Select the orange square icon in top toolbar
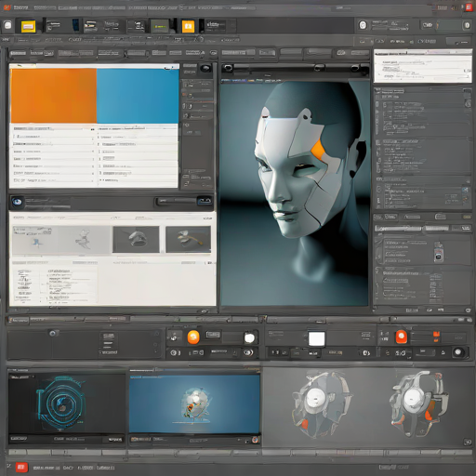The image size is (476, 476). pos(188,26)
